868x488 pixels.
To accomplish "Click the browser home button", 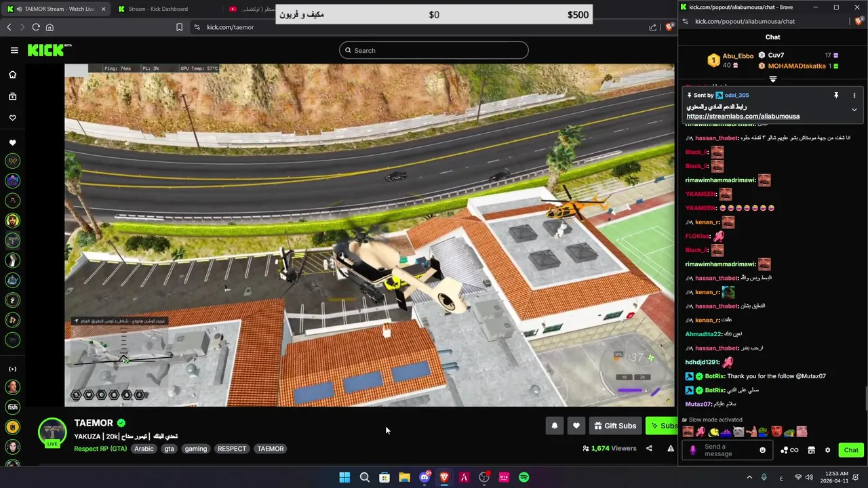I will pyautogui.click(x=50, y=27).
